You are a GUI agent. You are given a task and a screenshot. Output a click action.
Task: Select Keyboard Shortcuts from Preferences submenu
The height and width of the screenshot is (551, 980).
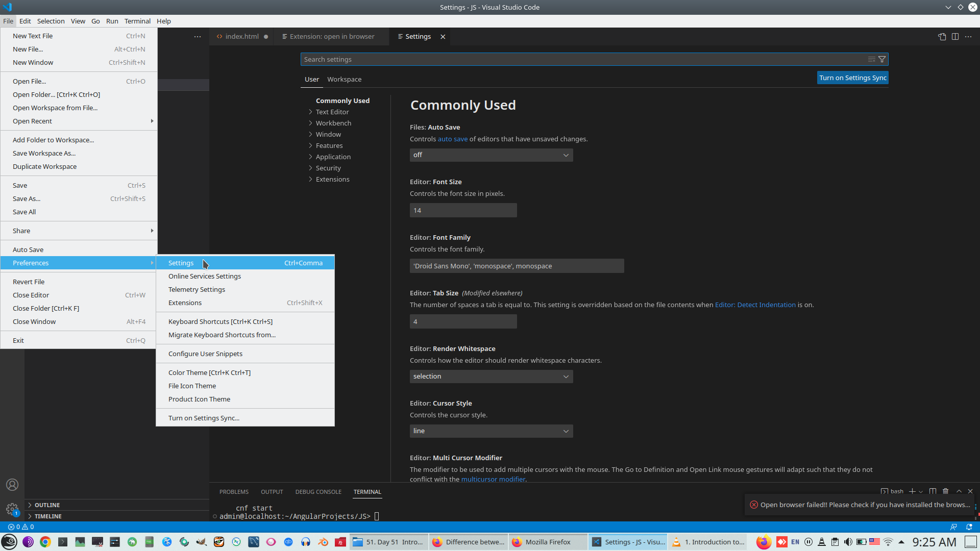[x=220, y=321]
